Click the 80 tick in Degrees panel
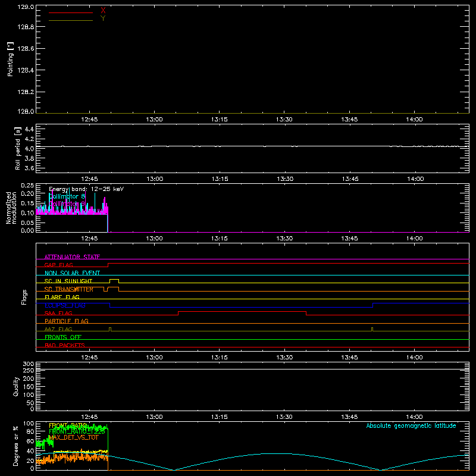The width and height of the screenshot is (476, 476). click(30, 431)
